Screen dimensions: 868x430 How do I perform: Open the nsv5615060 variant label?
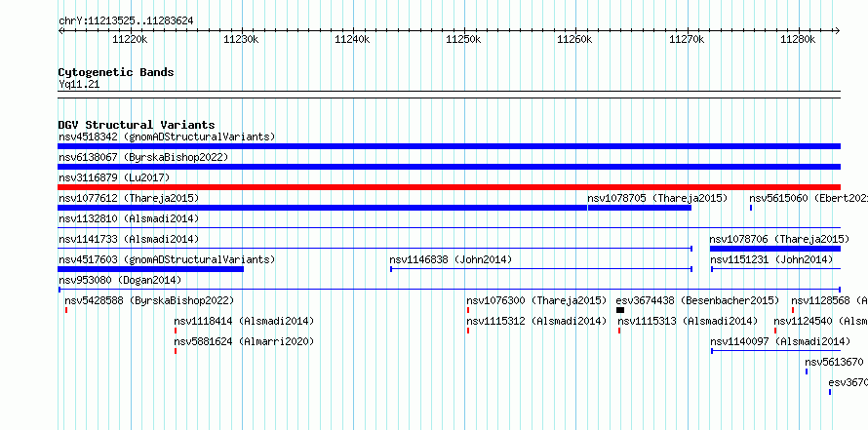809,198
